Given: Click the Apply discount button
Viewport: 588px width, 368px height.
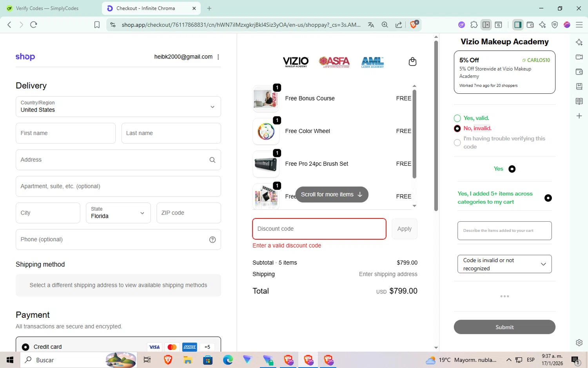Looking at the screenshot, I should (x=405, y=229).
